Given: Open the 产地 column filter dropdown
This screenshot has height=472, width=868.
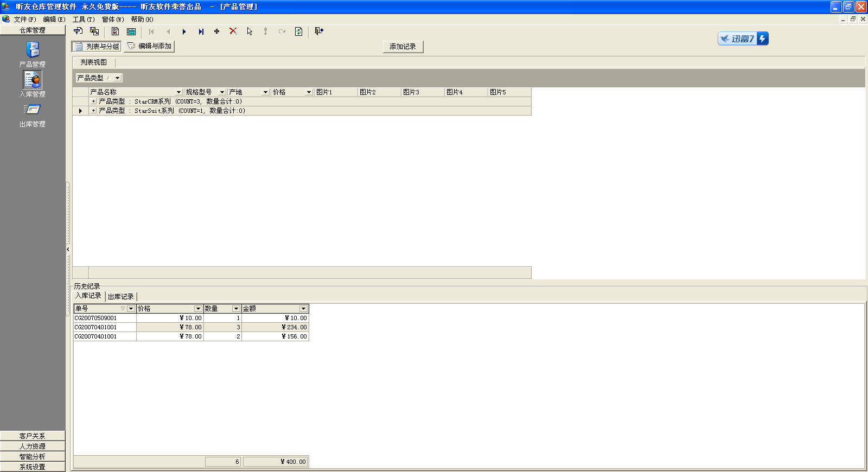Looking at the screenshot, I should pos(265,92).
